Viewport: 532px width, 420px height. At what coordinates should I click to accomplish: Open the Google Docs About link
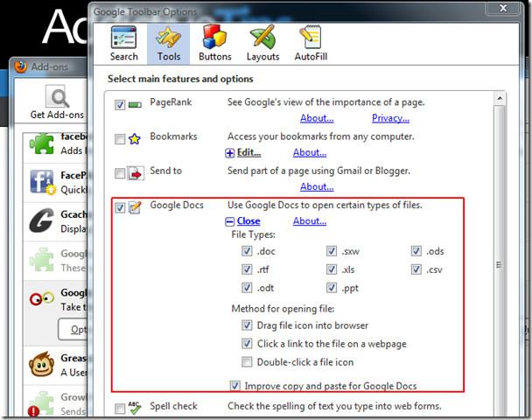(x=310, y=221)
